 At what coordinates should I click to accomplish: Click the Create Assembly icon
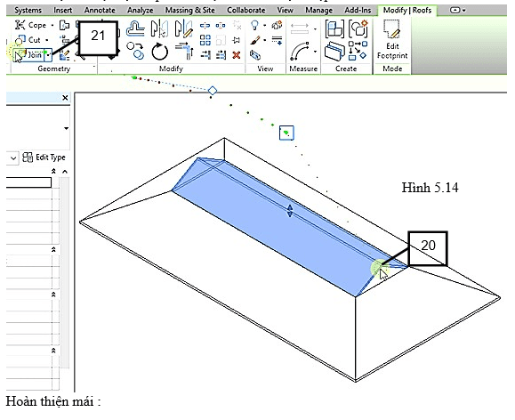334,28
